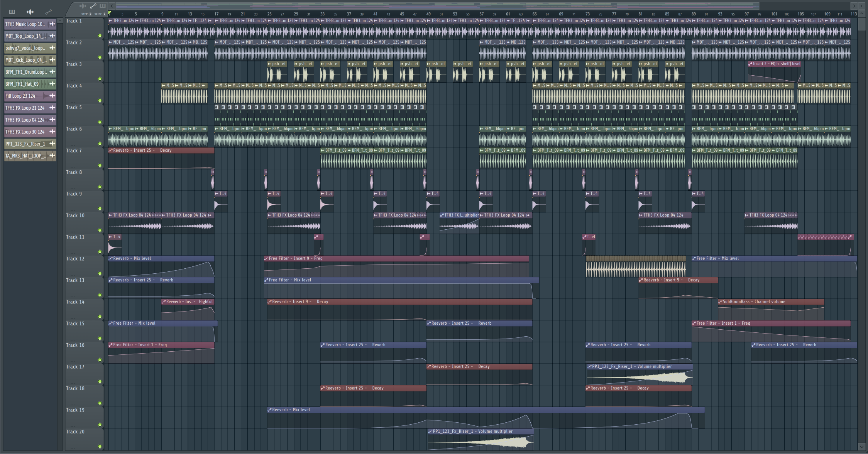
Task: Click the waveform icon on TFH3 FX Loop 30 124
Action: point(52,132)
